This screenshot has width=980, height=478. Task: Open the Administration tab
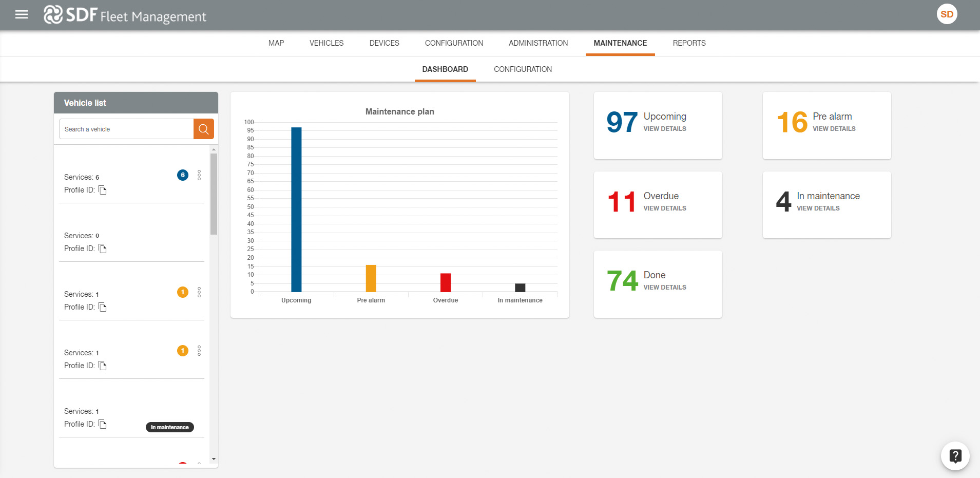pyautogui.click(x=538, y=43)
